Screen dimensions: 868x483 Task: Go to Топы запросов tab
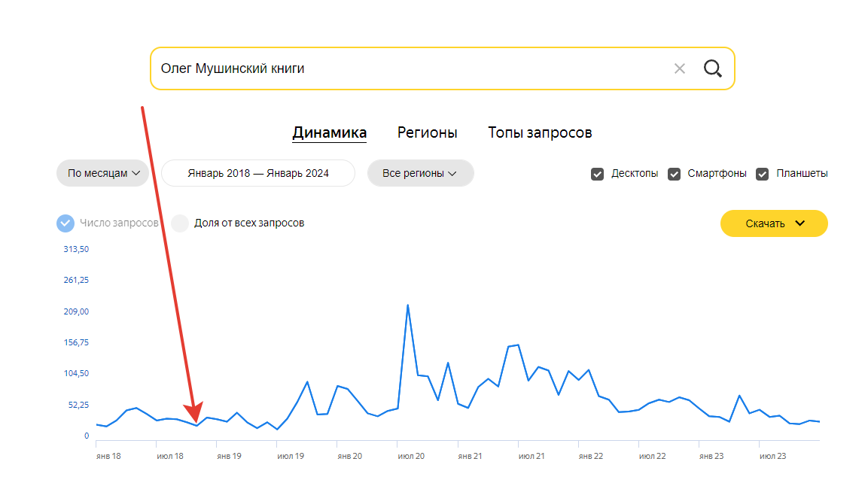[540, 133]
